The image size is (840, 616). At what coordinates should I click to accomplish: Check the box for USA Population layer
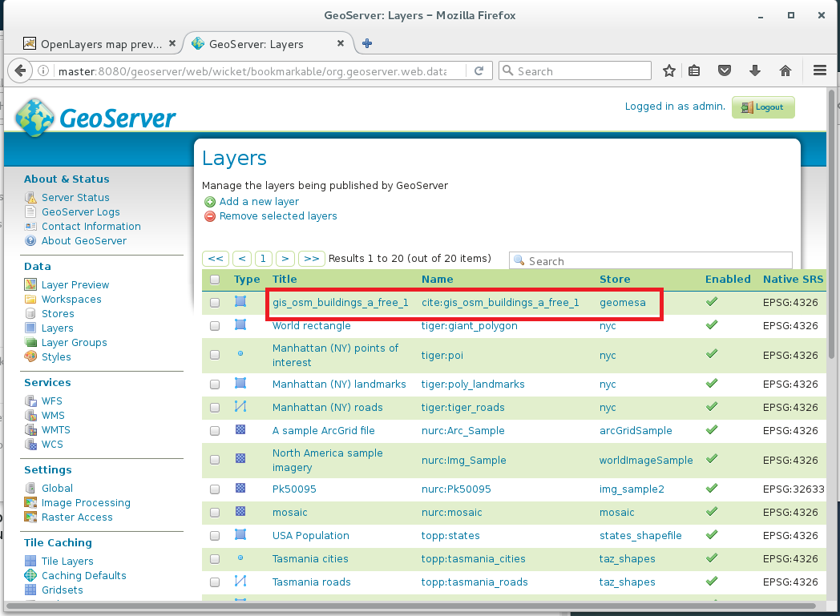[x=215, y=536]
